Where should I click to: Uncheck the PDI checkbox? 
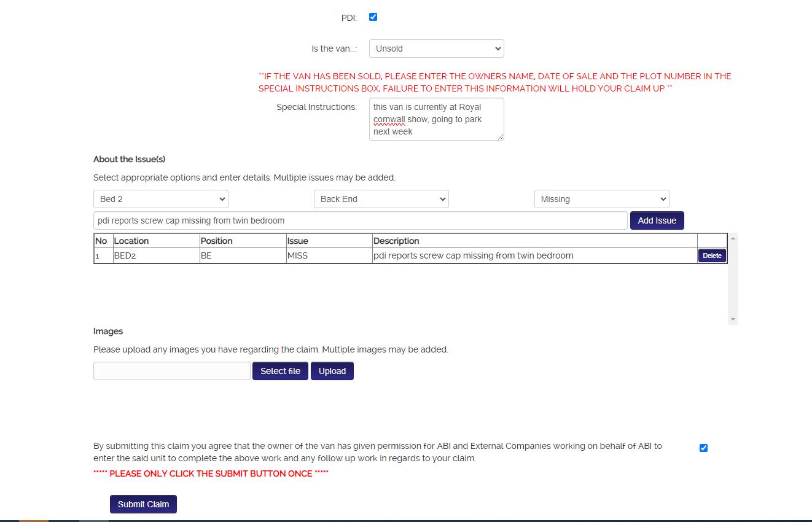tap(373, 17)
